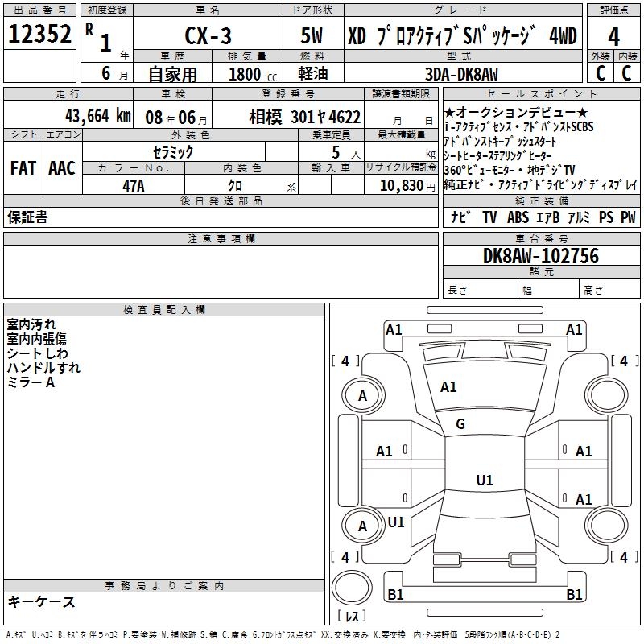Select exterior color セラミック

click(173, 152)
